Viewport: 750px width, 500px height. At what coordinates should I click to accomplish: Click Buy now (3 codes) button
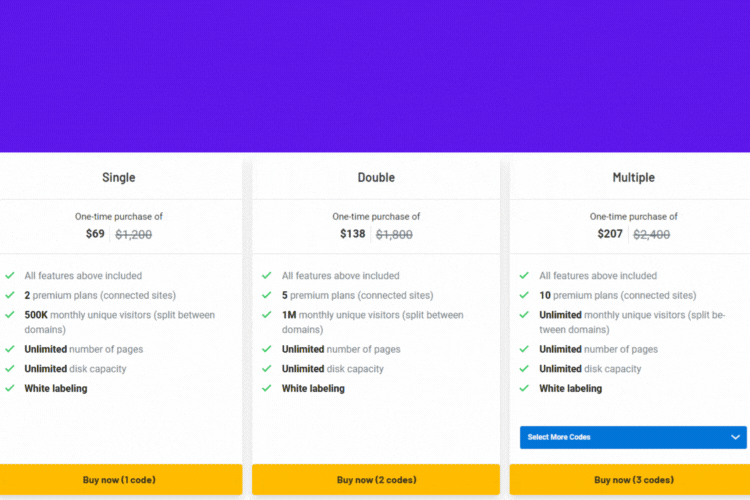coord(633,479)
